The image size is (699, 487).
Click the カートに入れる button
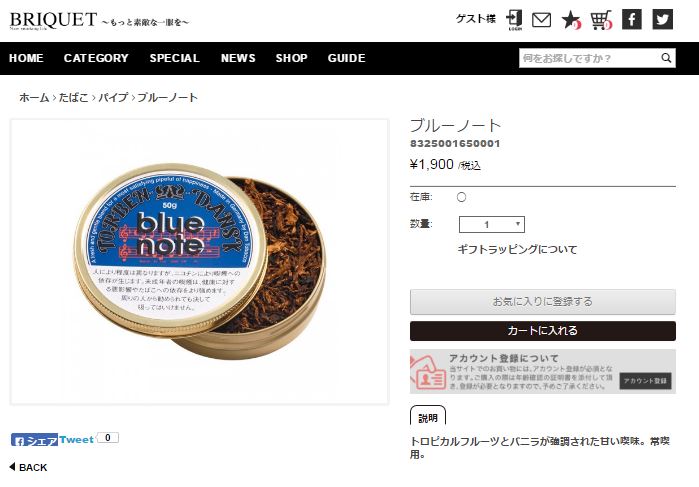pyautogui.click(x=543, y=331)
